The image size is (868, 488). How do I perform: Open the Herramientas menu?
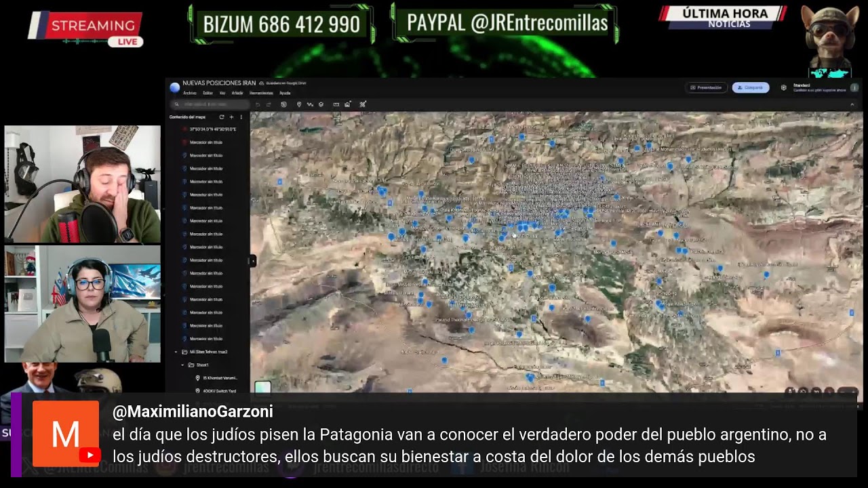(261, 93)
